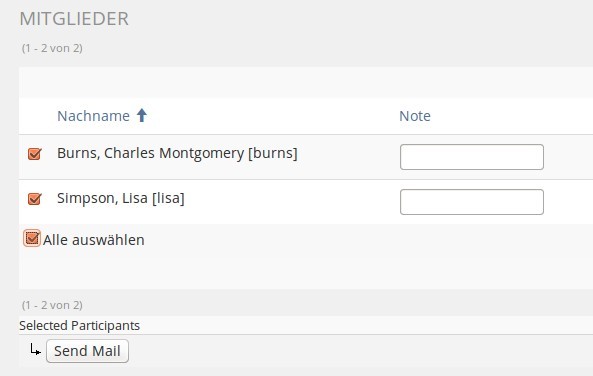Focus the Note field for Burns

click(472, 157)
